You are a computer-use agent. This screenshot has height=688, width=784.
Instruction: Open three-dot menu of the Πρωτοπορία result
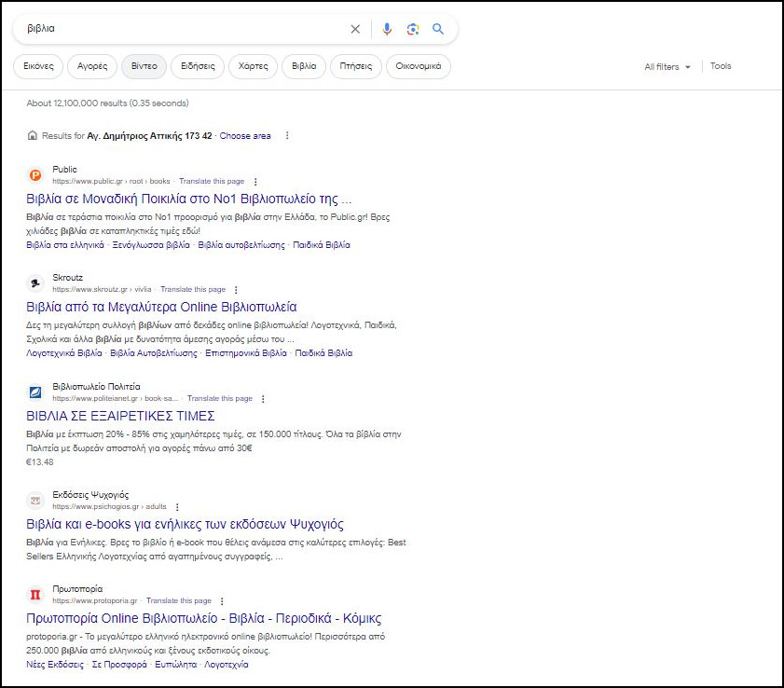point(222,601)
